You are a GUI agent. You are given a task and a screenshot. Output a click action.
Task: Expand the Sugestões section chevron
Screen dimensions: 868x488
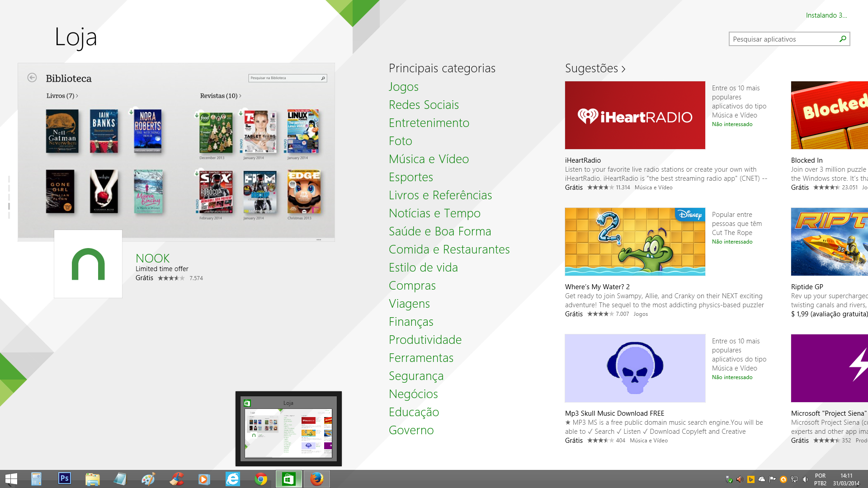click(x=623, y=69)
